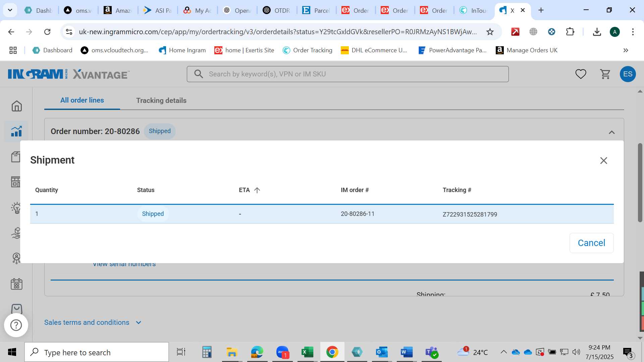Screen dimensions: 644x362
Task: Click the IM order # column header
Action: [x=355, y=190]
